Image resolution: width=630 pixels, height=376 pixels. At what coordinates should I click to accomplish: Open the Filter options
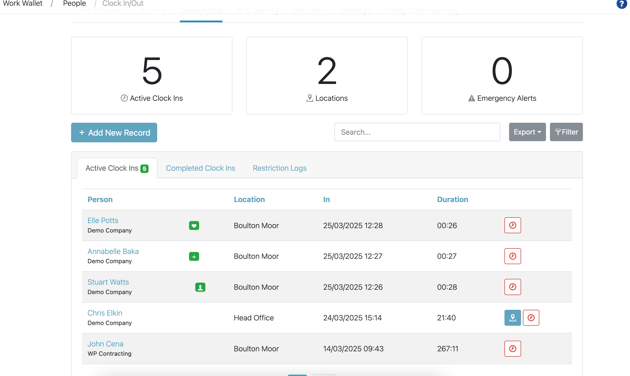(x=566, y=132)
